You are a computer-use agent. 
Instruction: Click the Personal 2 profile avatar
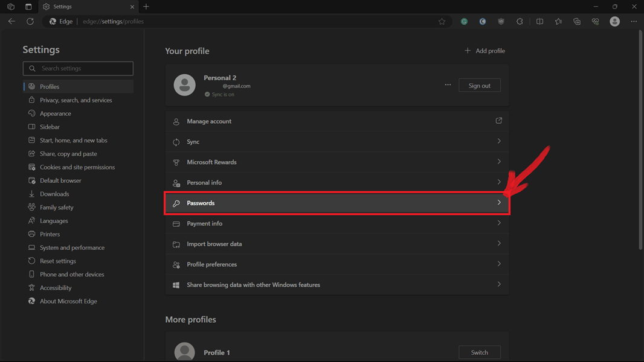[x=184, y=85]
